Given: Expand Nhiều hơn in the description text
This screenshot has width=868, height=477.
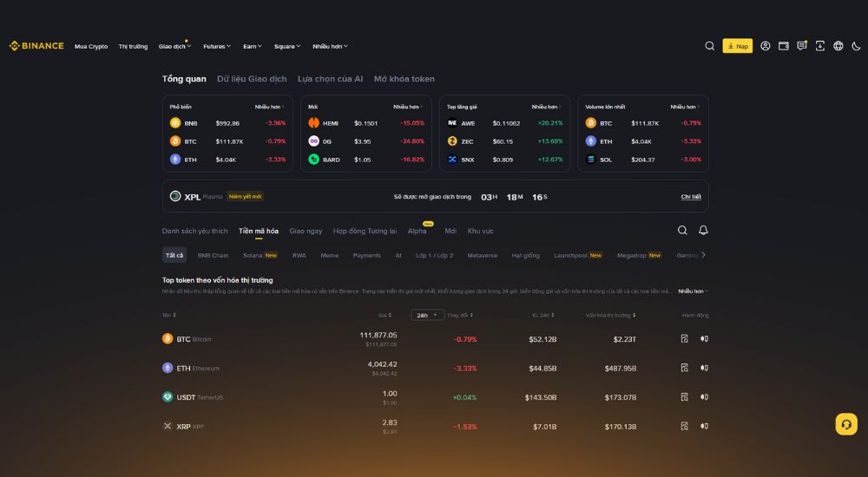Looking at the screenshot, I should click(693, 291).
